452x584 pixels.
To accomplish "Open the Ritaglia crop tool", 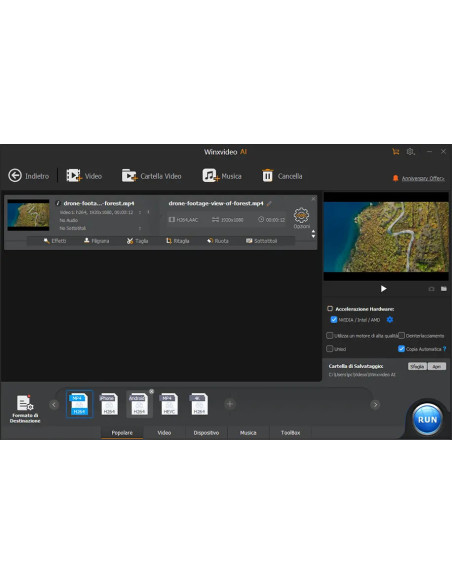I will (178, 241).
